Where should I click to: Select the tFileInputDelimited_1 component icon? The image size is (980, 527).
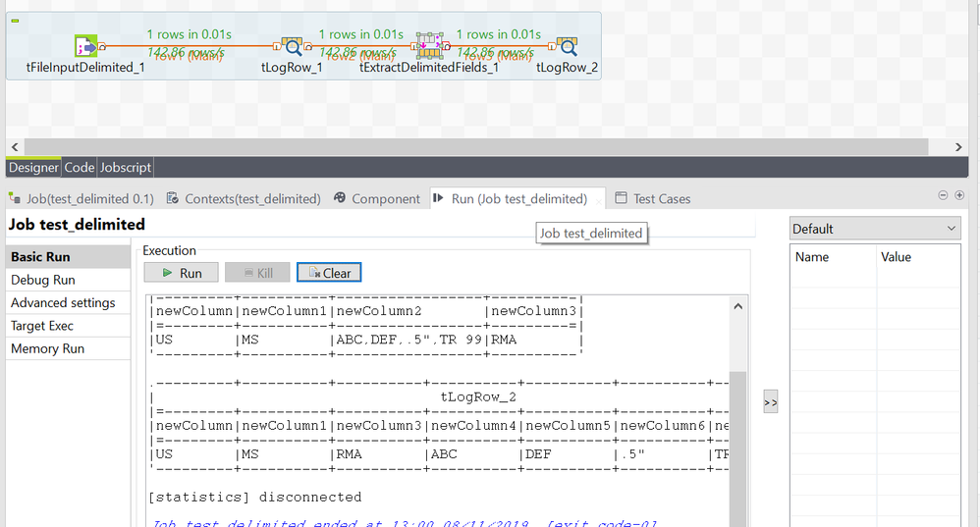pyautogui.click(x=86, y=47)
